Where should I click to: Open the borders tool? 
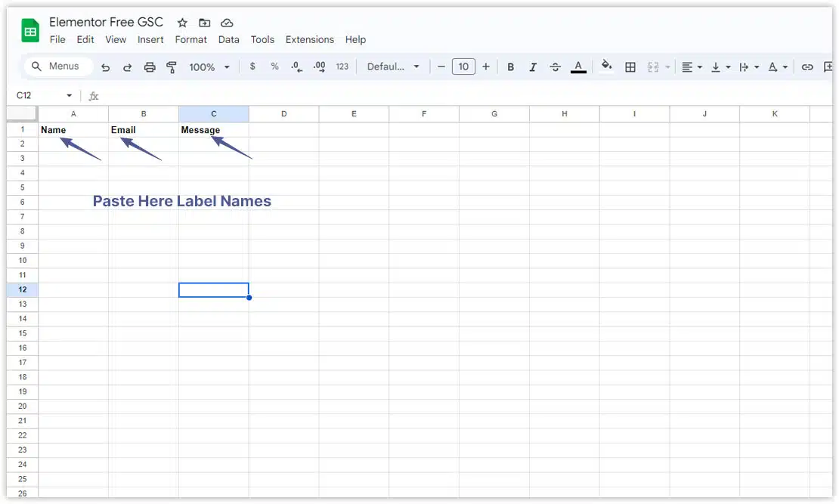coord(630,67)
